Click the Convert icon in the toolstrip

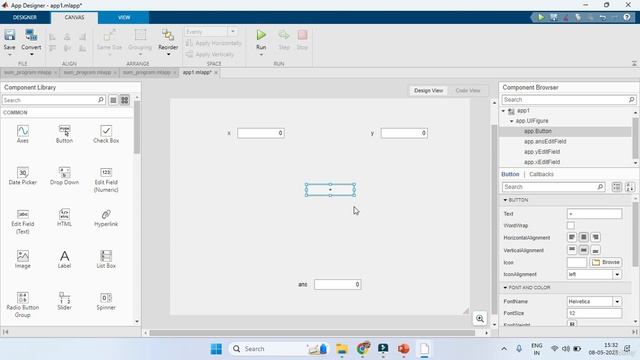click(x=31, y=35)
